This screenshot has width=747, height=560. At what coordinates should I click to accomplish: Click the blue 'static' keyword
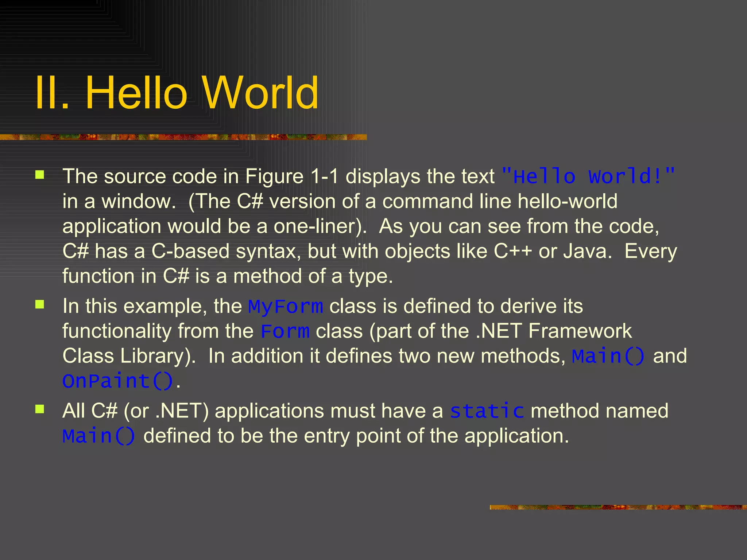coord(487,411)
